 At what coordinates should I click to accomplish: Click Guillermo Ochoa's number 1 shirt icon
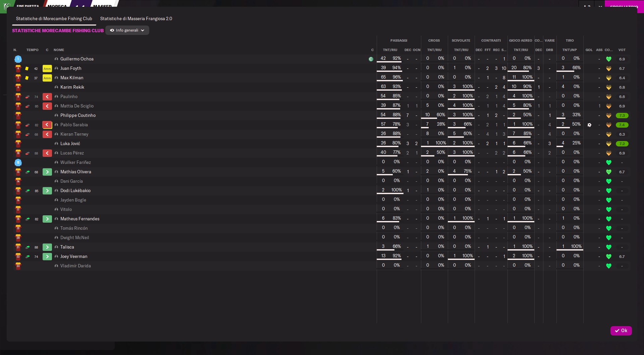[18, 59]
